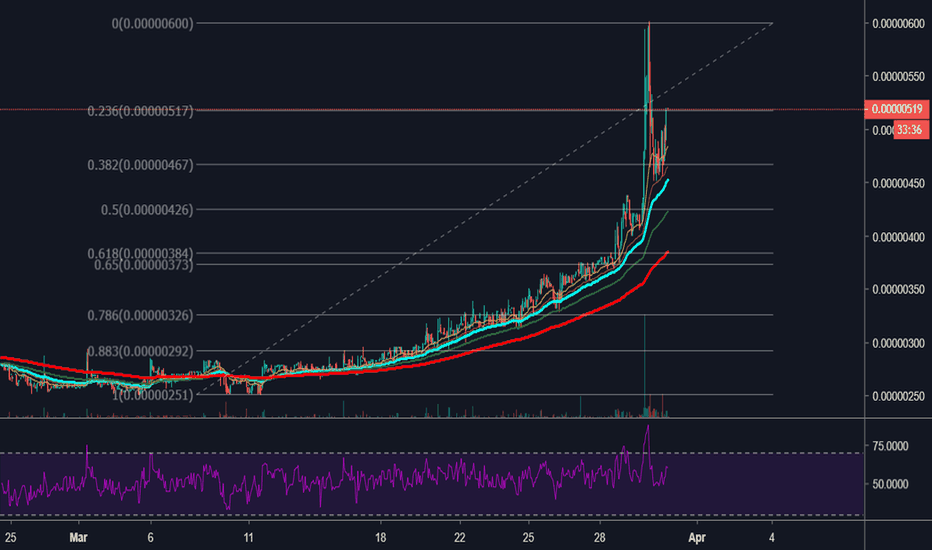Image resolution: width=932 pixels, height=550 pixels.
Task: Click the 22 date label on time axis
Action: point(459,538)
